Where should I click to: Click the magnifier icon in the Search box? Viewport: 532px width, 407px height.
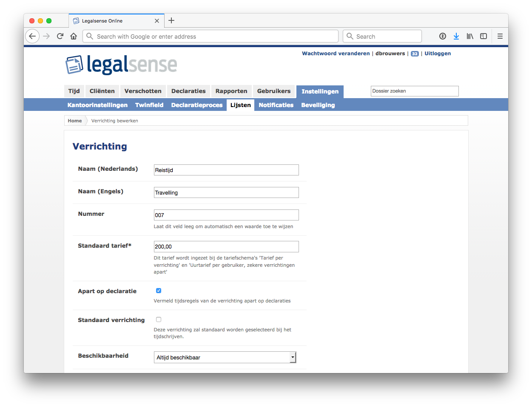(350, 36)
